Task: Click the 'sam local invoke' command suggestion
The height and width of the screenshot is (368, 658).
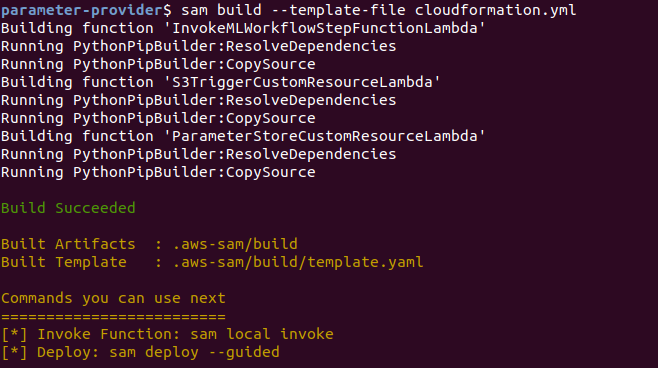Action: point(262,334)
